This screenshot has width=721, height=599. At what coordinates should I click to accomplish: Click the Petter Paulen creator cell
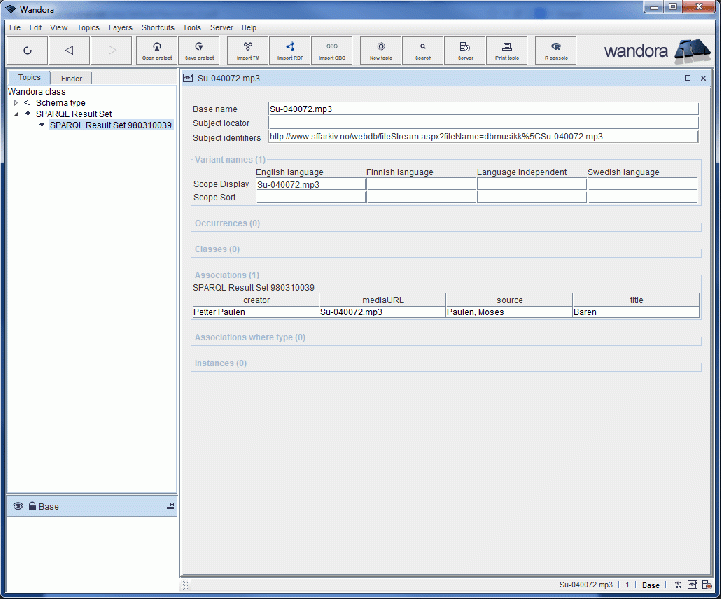(x=254, y=312)
